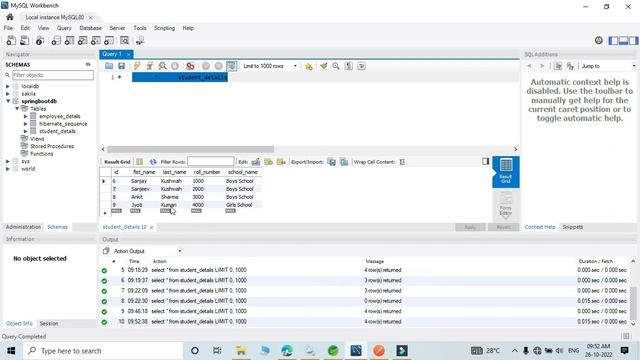Image resolution: width=640 pixels, height=360 pixels.
Task: Create a new schema icon
Action: click(56, 40)
